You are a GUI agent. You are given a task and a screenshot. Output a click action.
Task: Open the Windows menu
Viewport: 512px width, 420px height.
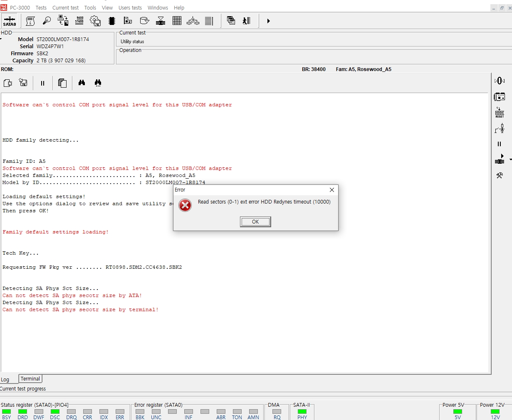pyautogui.click(x=158, y=7)
